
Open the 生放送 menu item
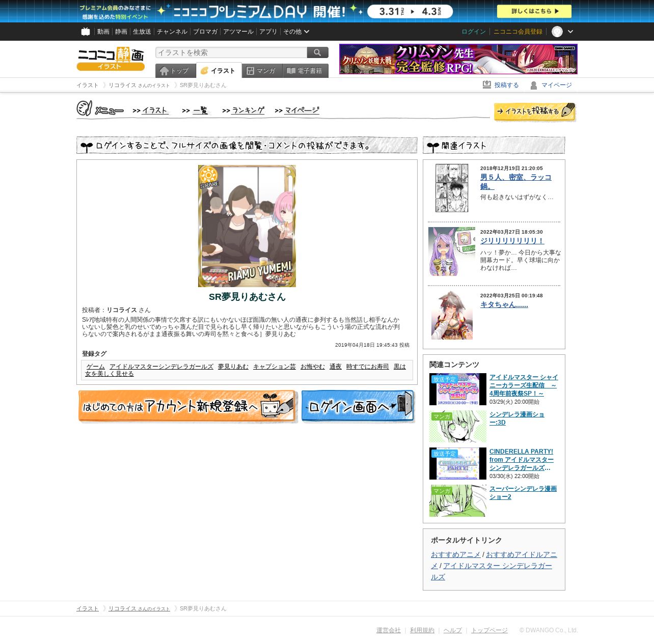(x=142, y=32)
